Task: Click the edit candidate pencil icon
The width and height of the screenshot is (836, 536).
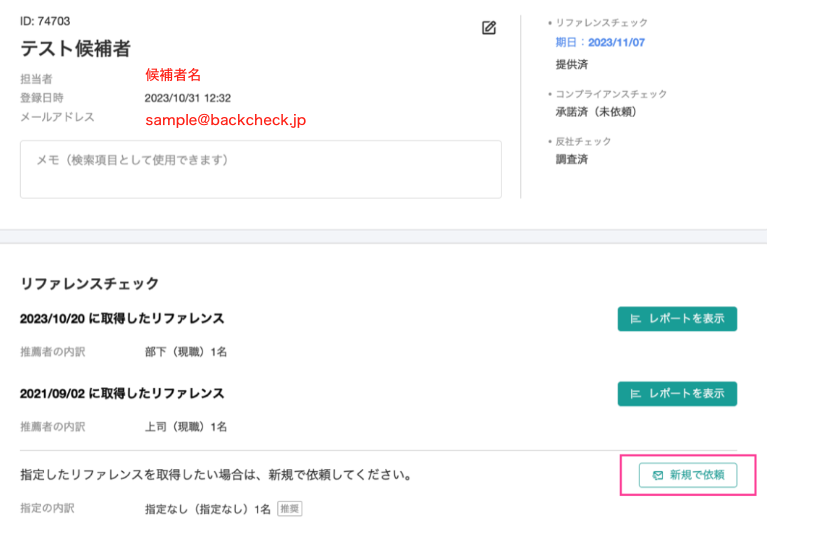Action: pyautogui.click(x=489, y=28)
